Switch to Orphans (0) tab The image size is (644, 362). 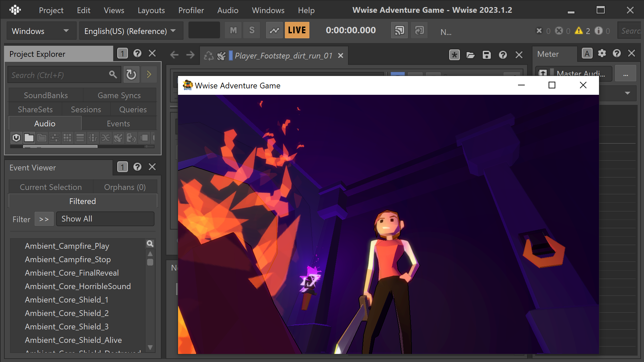pyautogui.click(x=125, y=187)
